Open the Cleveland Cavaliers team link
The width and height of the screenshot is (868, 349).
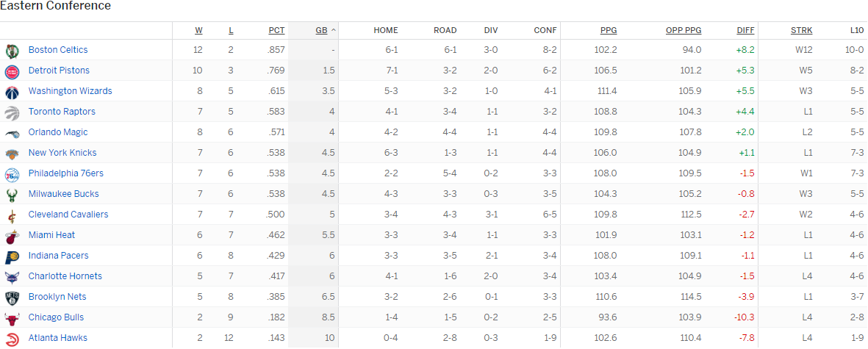coord(68,215)
